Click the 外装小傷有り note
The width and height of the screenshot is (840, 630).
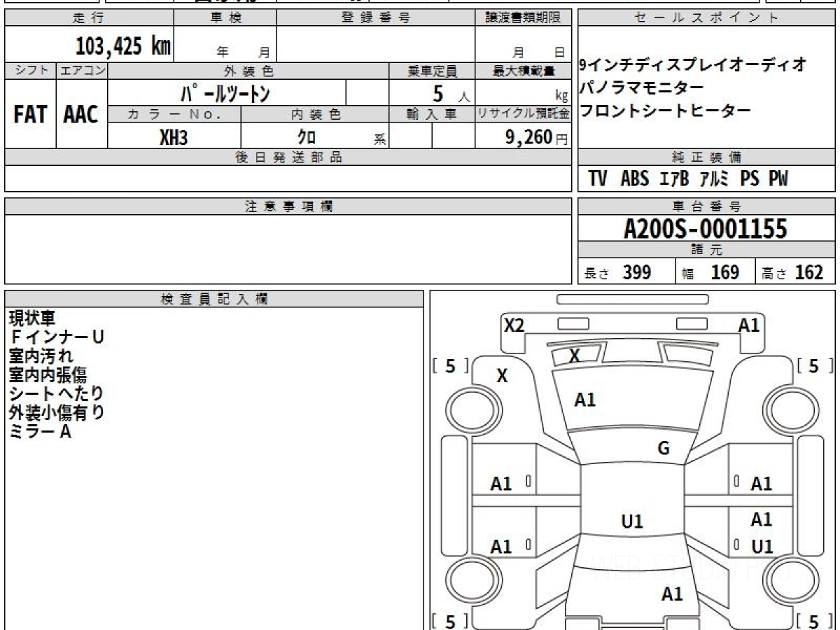[x=57, y=413]
